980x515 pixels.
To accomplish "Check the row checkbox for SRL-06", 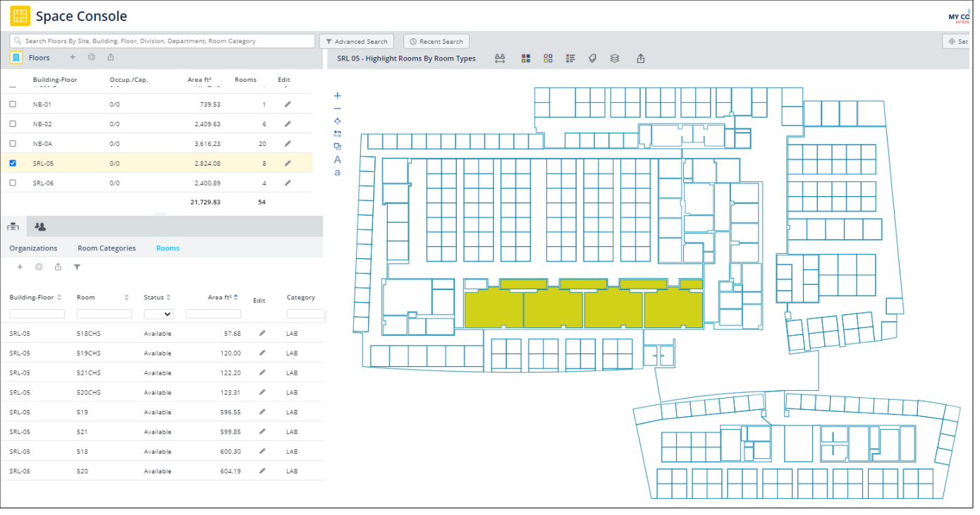I will [12, 183].
